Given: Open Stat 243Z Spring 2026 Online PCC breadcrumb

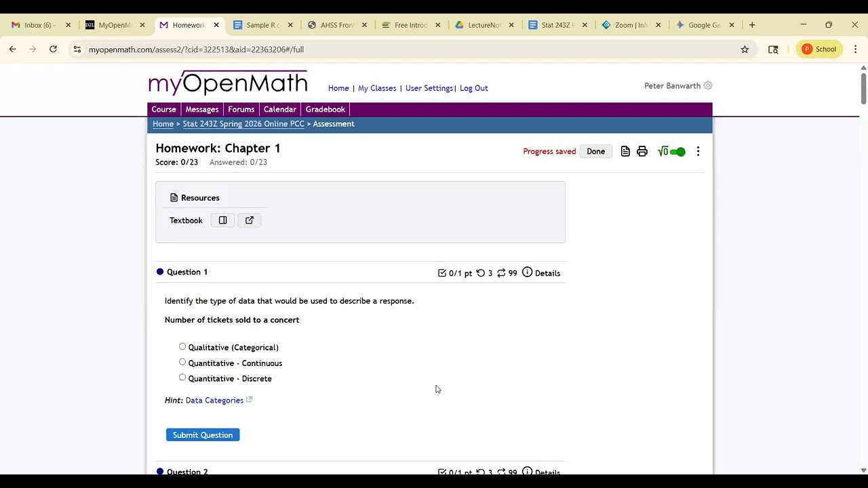Looking at the screenshot, I should (x=243, y=124).
